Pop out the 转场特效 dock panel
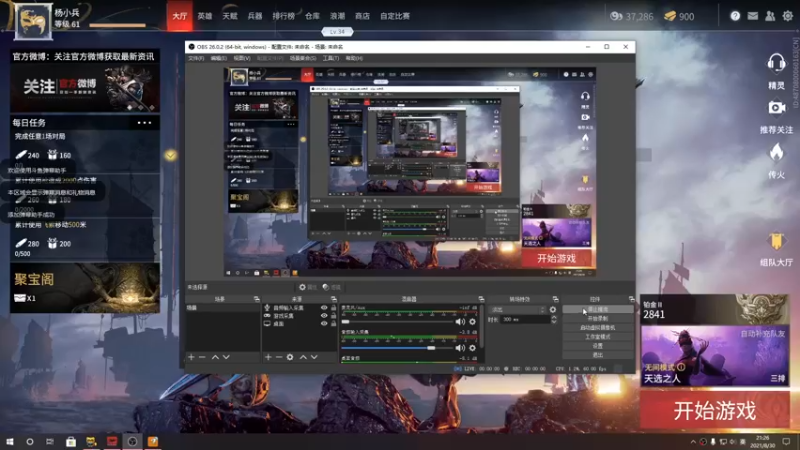 [556, 299]
